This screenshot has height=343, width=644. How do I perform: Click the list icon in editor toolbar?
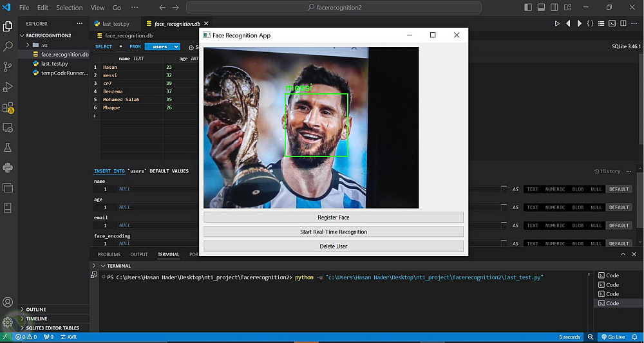pyautogui.click(x=601, y=24)
